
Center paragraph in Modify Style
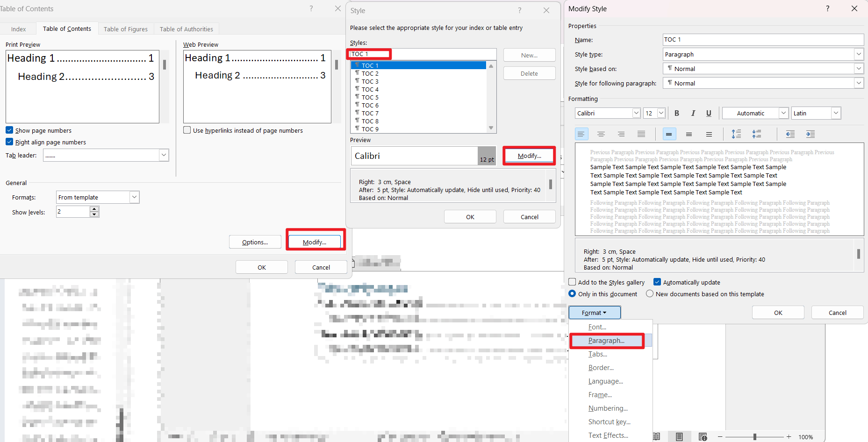coord(601,134)
